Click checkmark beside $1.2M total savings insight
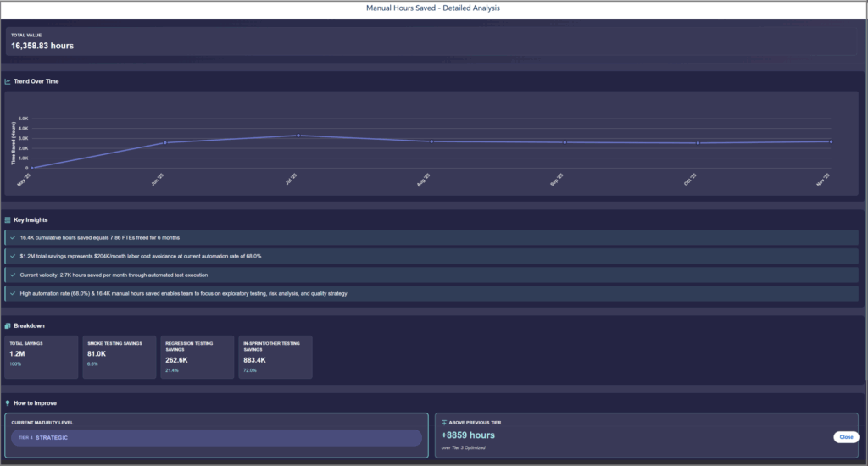The height and width of the screenshot is (466, 868). point(13,256)
